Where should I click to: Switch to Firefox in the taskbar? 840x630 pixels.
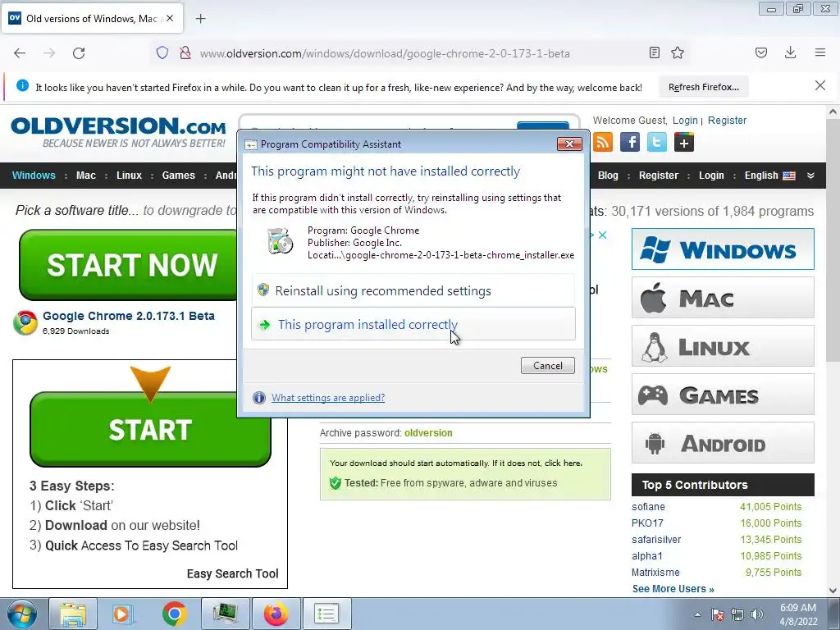pyautogui.click(x=276, y=614)
